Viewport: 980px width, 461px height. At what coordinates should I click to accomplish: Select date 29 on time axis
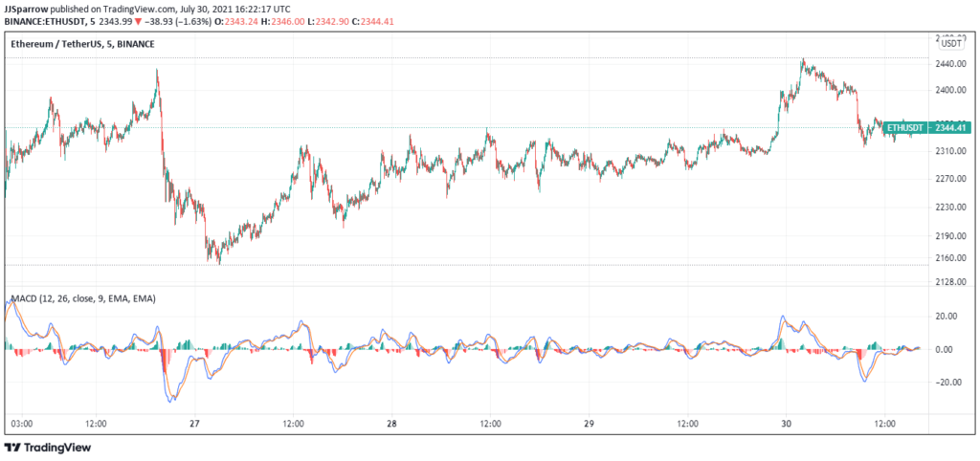589,423
